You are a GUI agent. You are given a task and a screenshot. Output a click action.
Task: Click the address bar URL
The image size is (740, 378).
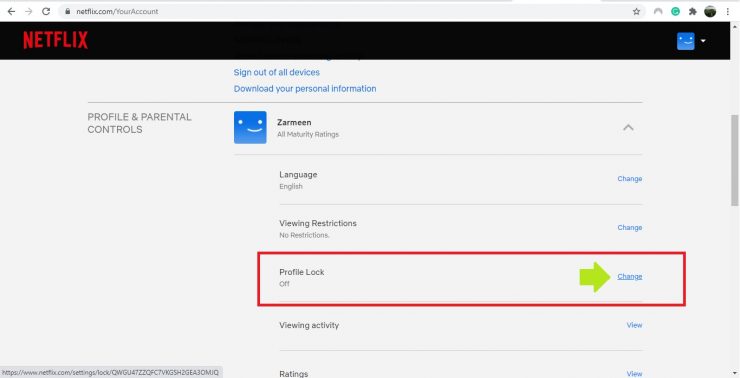point(117,11)
